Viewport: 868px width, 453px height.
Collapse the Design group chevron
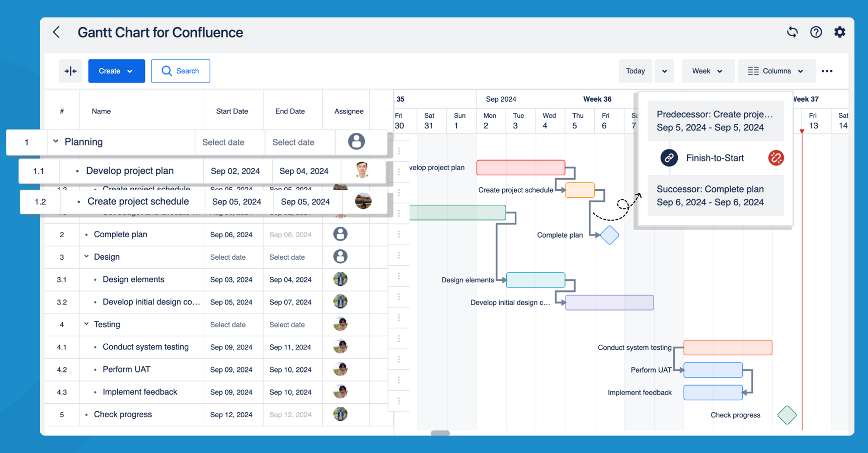pyautogui.click(x=87, y=256)
